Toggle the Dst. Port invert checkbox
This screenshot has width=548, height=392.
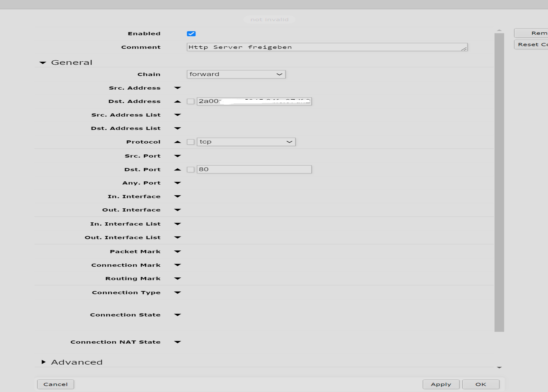pos(190,169)
